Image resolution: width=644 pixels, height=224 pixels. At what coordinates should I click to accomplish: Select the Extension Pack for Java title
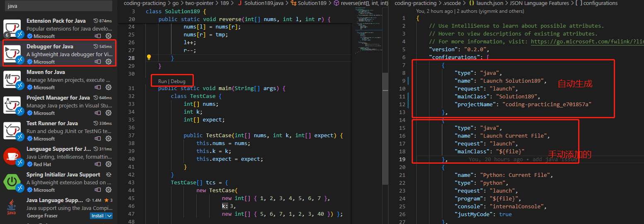[56, 21]
